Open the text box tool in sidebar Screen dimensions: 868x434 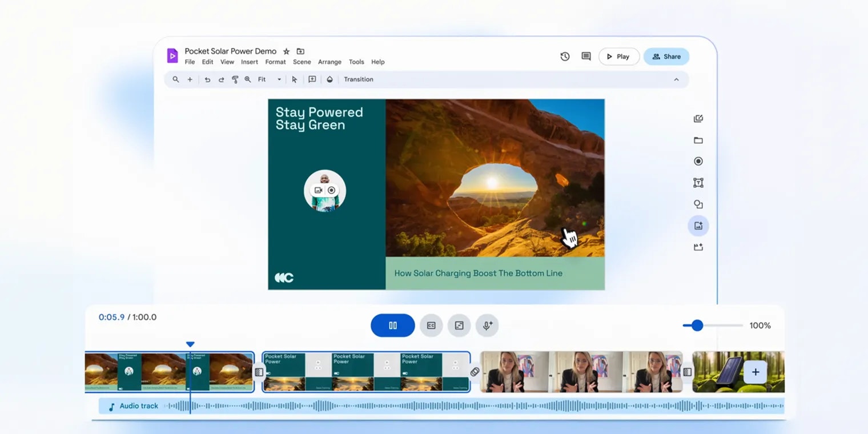tap(698, 183)
